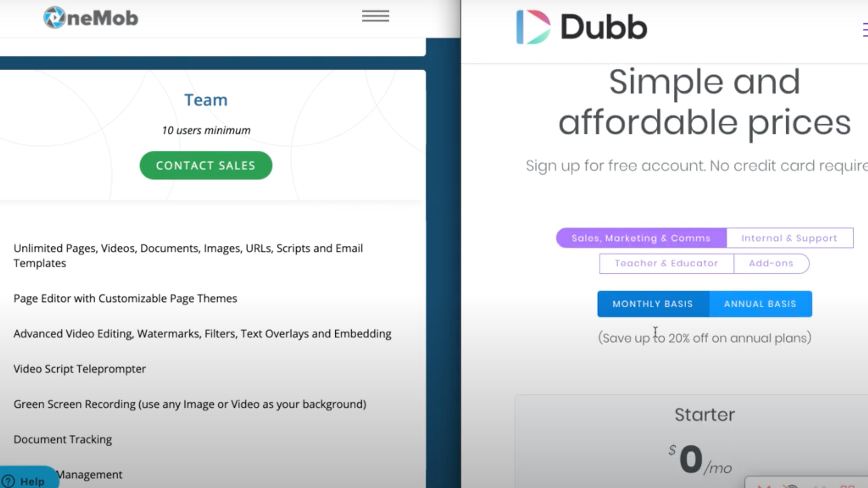
Task: Expand the Starter plan details
Action: coord(704,414)
